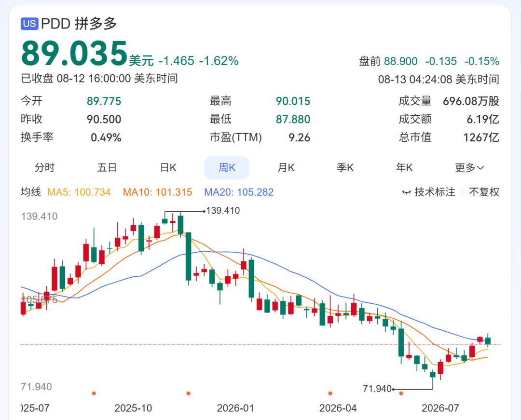Click the 昨收 value 90.500
Viewport: 521px width, 420px height.
click(x=104, y=119)
